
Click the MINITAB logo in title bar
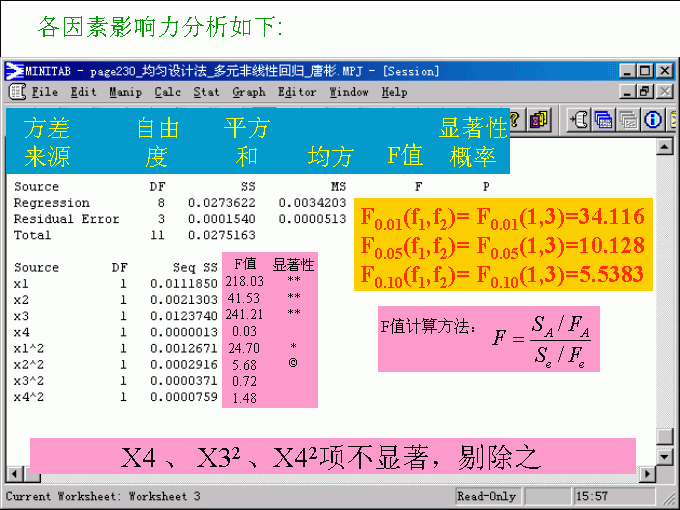(14, 71)
